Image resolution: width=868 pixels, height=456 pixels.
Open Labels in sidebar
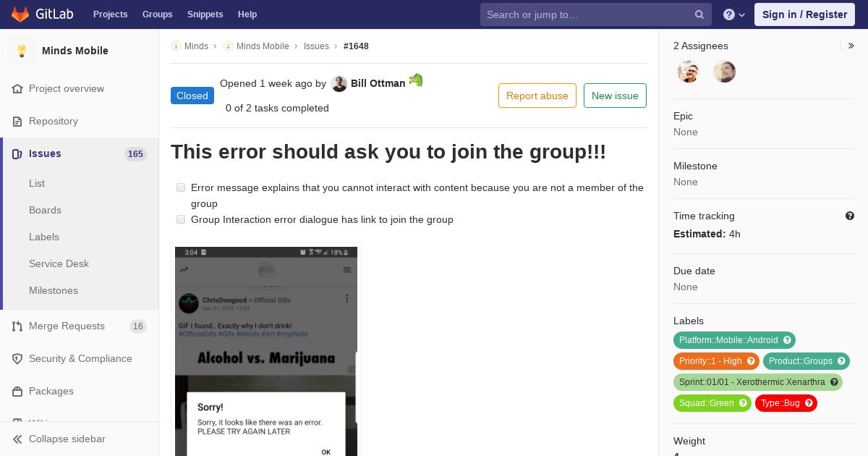tap(44, 237)
